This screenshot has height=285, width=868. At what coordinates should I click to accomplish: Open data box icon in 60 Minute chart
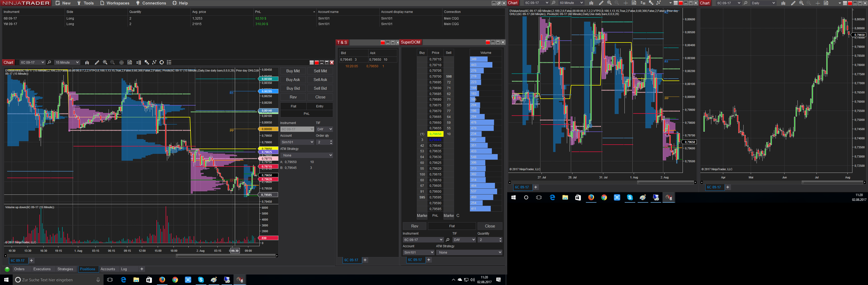coord(634,3)
